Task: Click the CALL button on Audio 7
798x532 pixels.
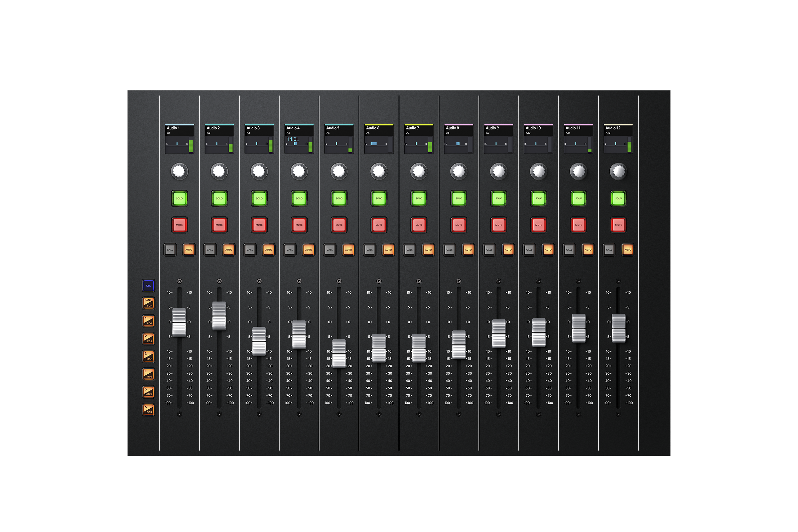Action: (410, 250)
